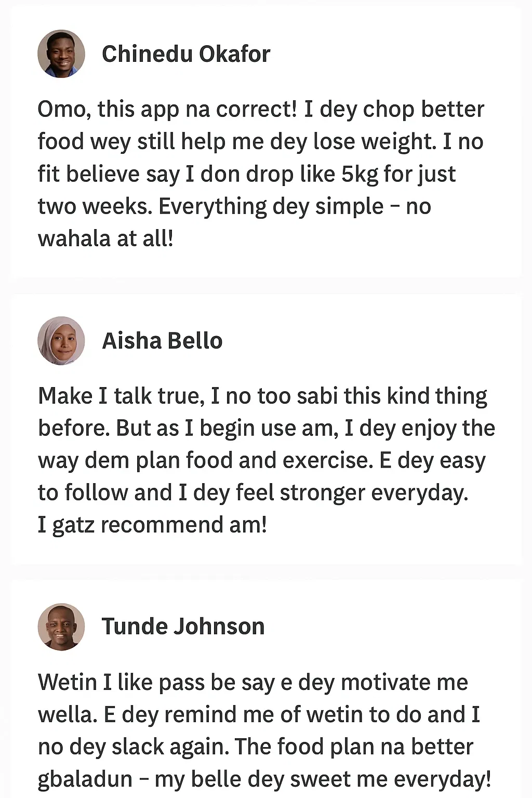The height and width of the screenshot is (798, 532).
Task: Select the "I gatz recommend am!" line
Action: 152,525
